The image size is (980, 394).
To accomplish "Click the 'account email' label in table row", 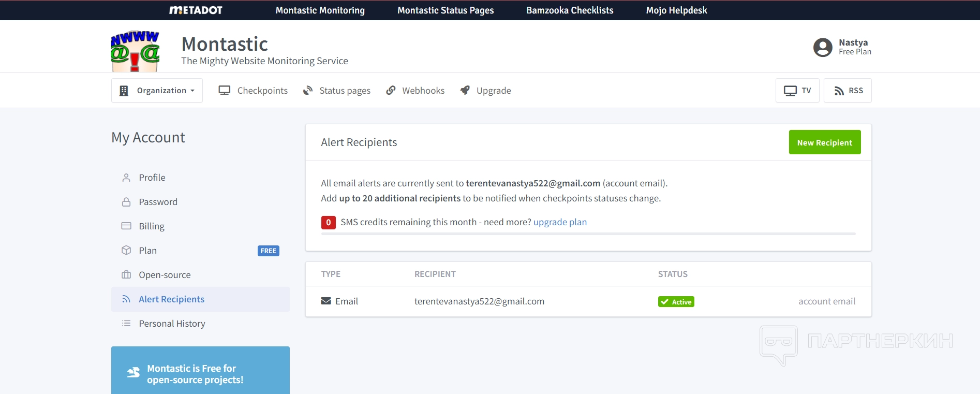I will click(x=827, y=301).
